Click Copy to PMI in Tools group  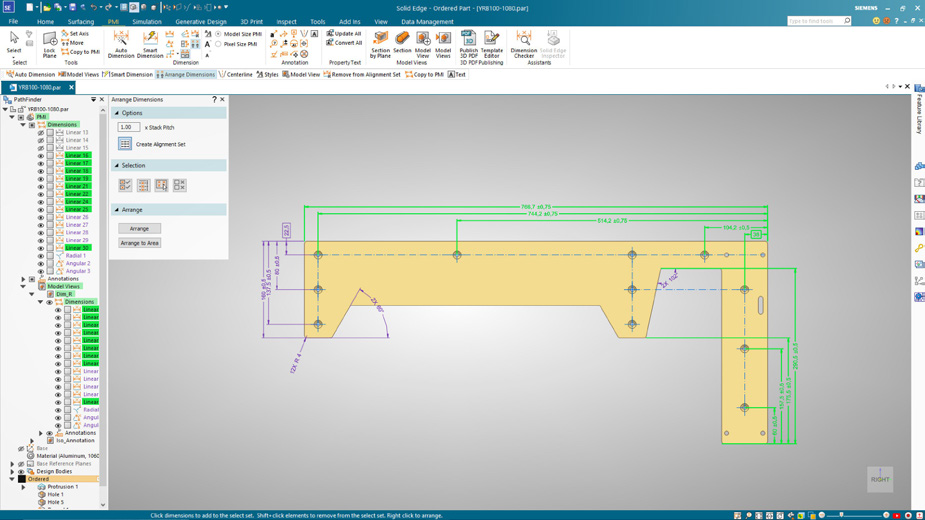click(80, 52)
